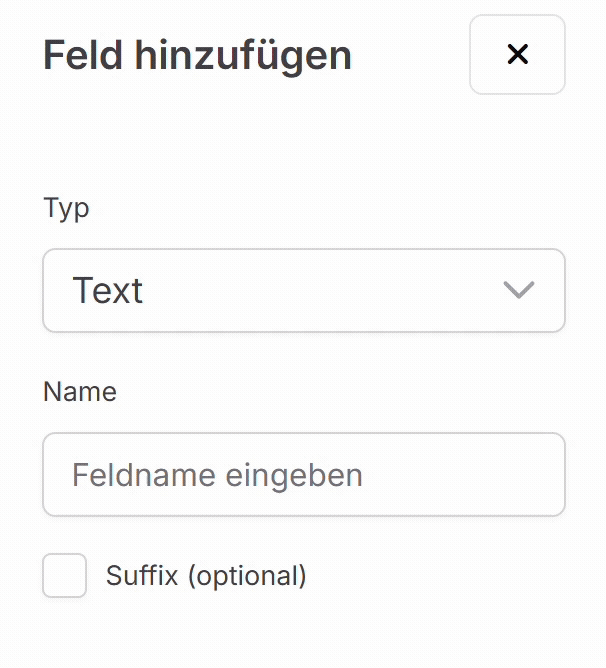
Task: Tick the empty box beside Suffix
Action: point(65,576)
